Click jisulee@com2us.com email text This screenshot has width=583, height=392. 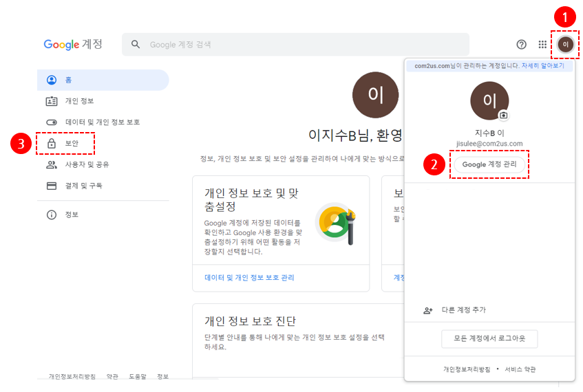click(x=489, y=144)
